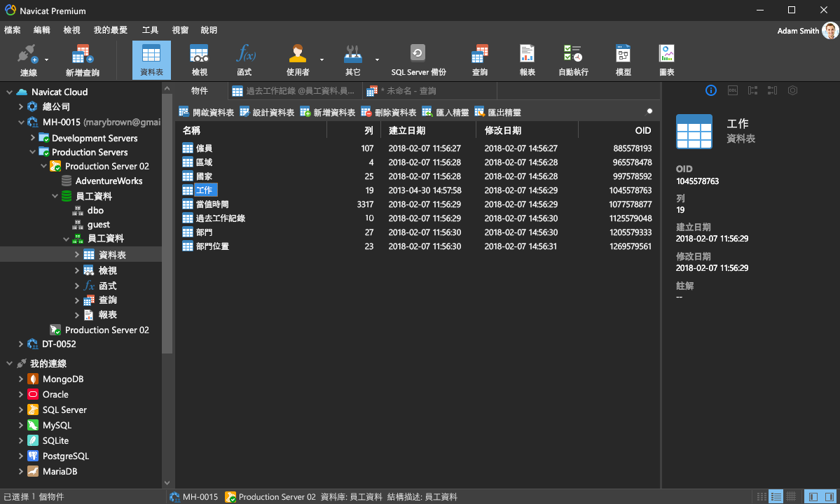Select the SQLite connection

(x=56, y=440)
